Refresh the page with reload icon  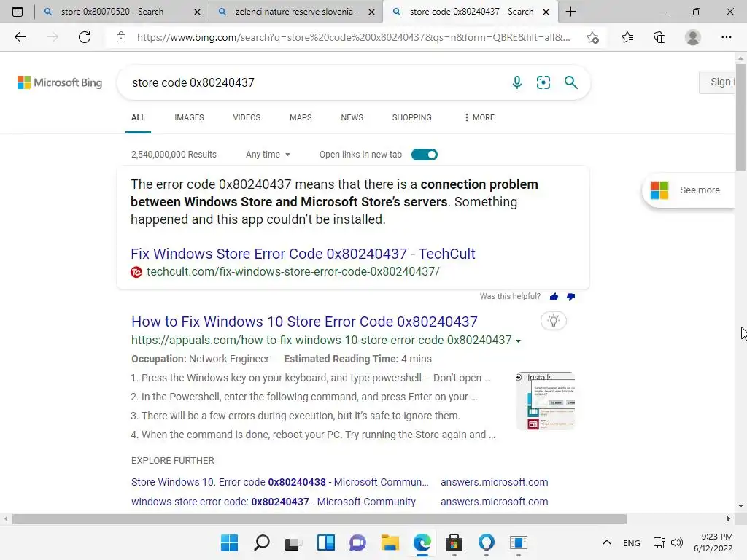[x=85, y=37]
